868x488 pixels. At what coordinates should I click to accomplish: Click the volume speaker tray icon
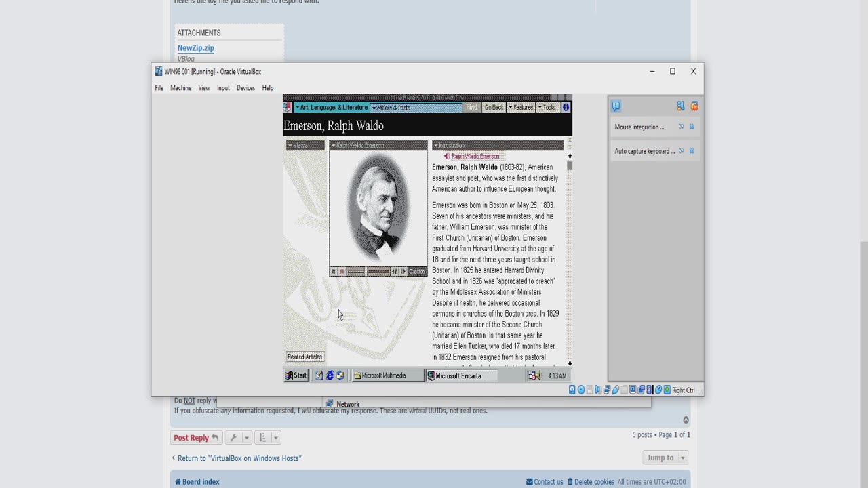pyautogui.click(x=538, y=375)
